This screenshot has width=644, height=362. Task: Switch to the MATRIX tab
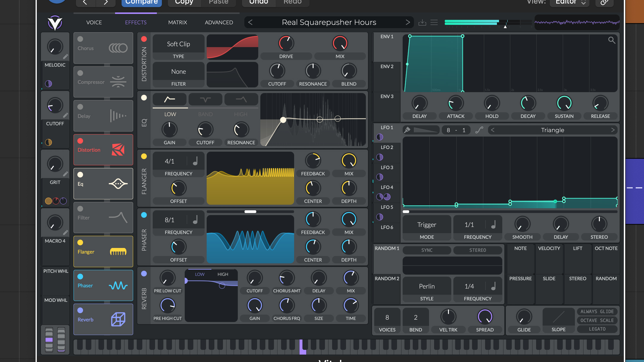tap(177, 23)
